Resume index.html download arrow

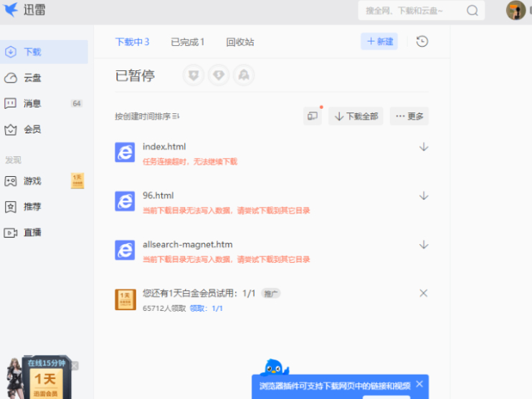tap(424, 147)
